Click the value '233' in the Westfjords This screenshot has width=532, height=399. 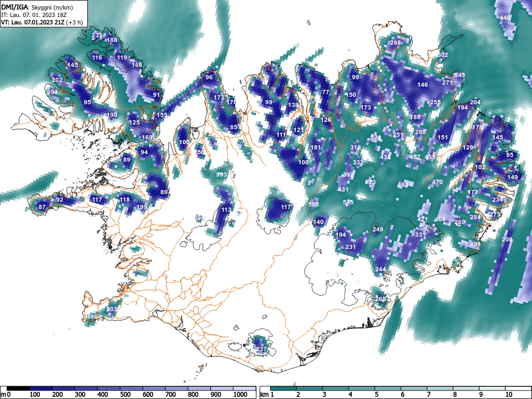(x=97, y=35)
